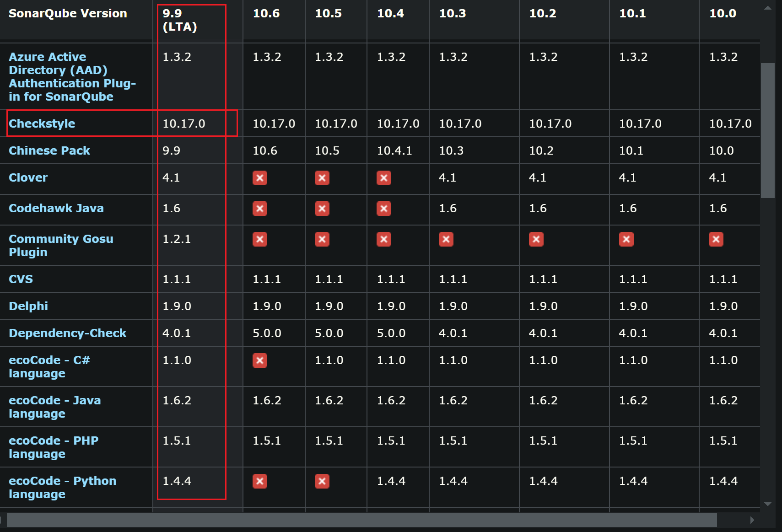Open the Clover plugin link
Image resolution: width=782 pixels, height=532 pixels.
28,177
